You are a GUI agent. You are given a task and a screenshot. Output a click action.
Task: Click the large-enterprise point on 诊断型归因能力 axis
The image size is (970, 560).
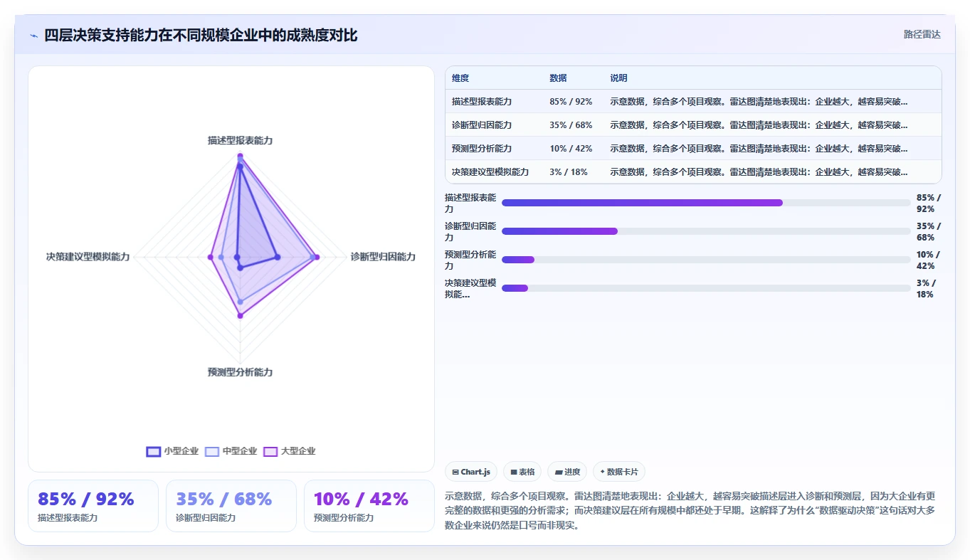pyautogui.click(x=317, y=257)
